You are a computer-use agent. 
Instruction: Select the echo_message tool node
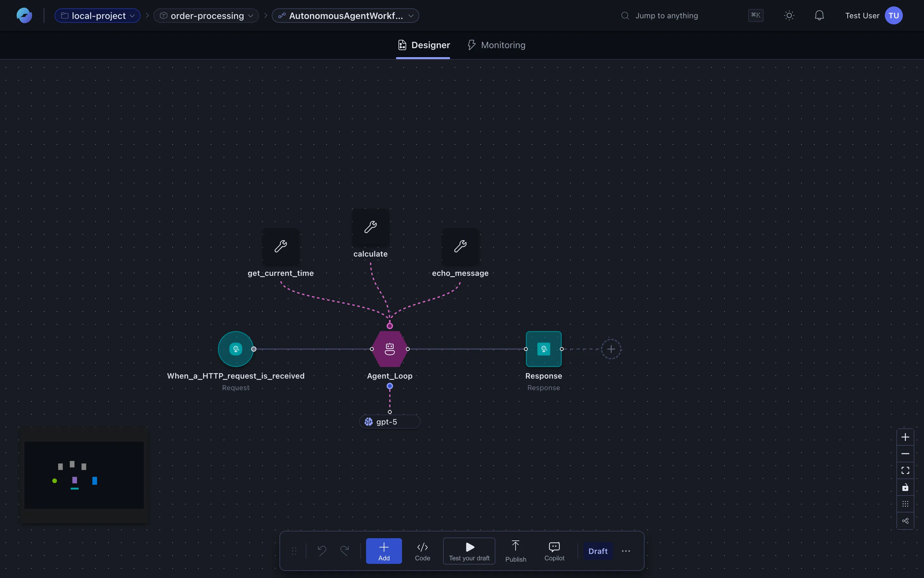460,247
